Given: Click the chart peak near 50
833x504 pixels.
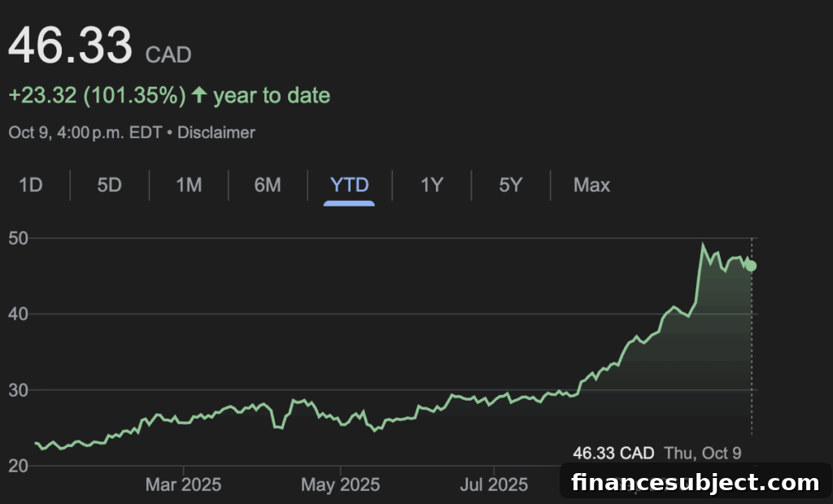Looking at the screenshot, I should point(703,245).
